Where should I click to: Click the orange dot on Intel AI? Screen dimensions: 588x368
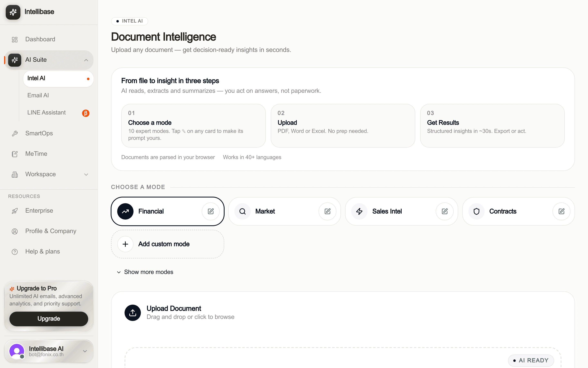(88, 79)
